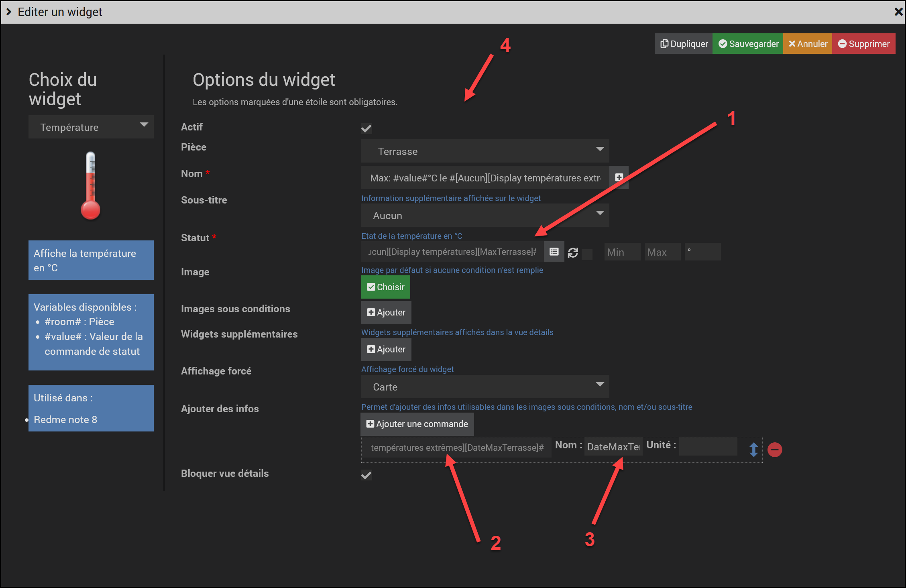Click the Min value input field
This screenshot has height=588, width=906.
622,252
